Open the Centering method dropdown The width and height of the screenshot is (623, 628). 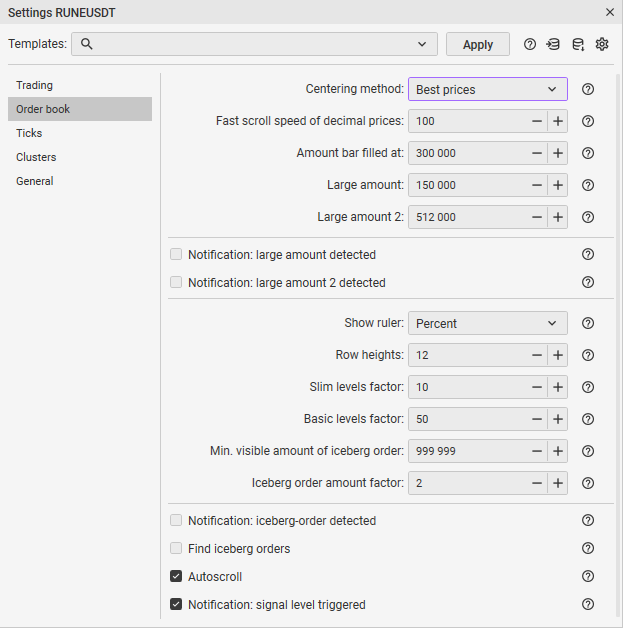click(488, 89)
